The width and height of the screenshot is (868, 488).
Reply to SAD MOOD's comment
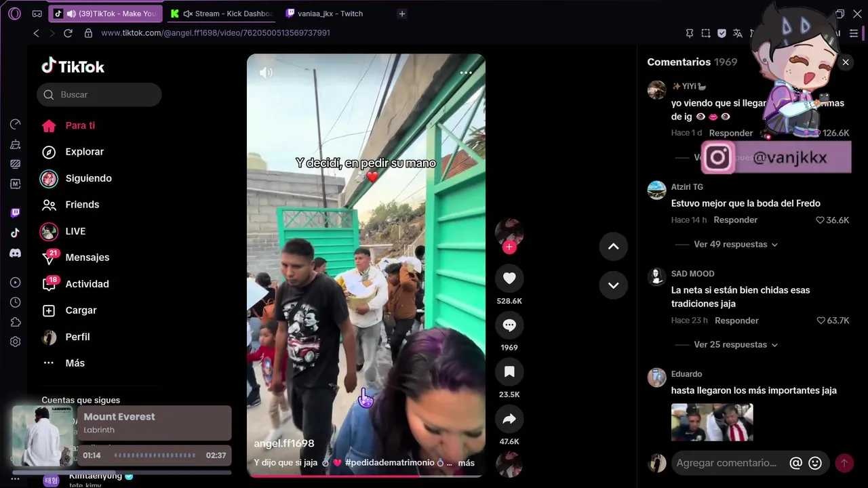pyautogui.click(x=736, y=320)
